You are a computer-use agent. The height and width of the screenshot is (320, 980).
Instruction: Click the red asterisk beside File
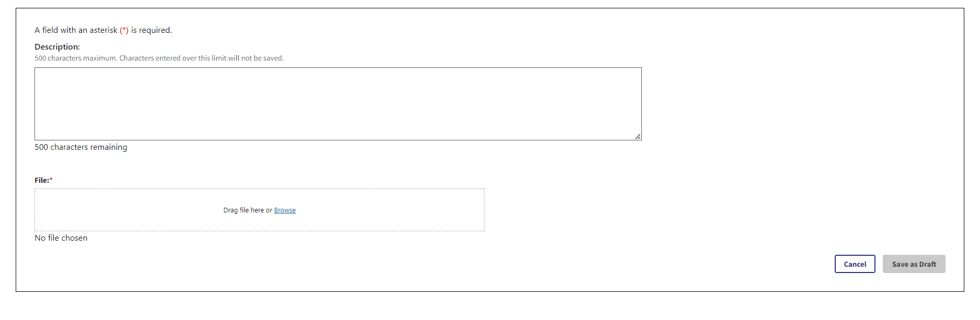51,180
